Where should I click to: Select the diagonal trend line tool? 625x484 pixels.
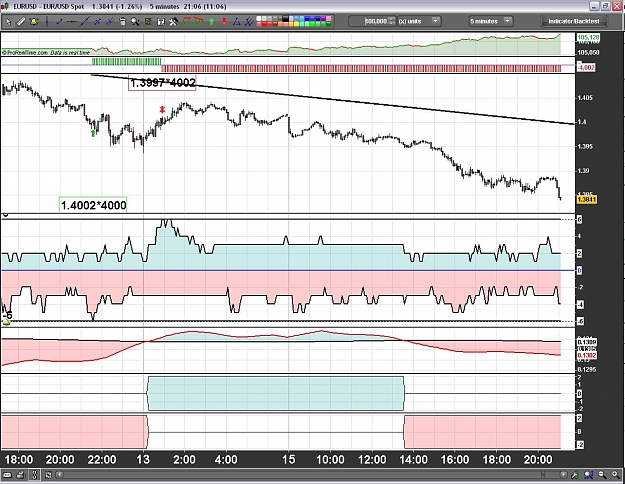coord(85,22)
